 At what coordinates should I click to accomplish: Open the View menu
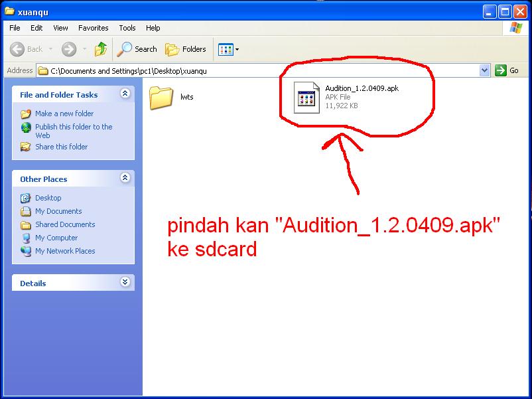tap(60, 28)
